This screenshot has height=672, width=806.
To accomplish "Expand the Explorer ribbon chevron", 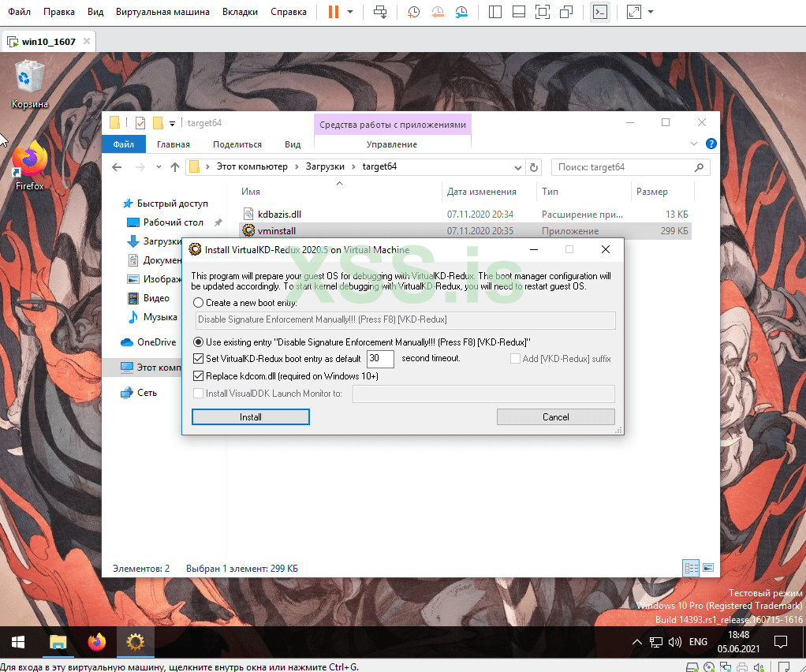I will (x=693, y=144).
